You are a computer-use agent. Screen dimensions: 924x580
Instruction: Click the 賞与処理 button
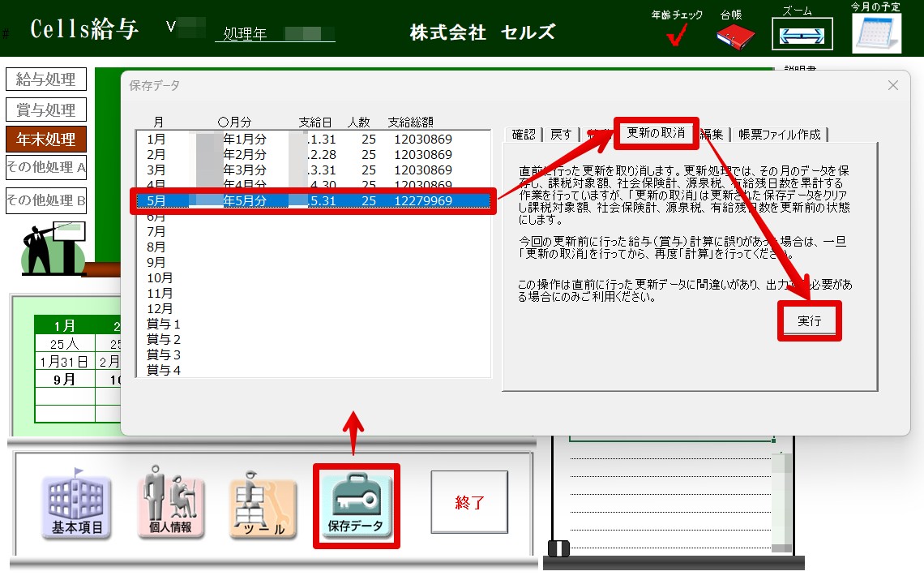[x=46, y=110]
